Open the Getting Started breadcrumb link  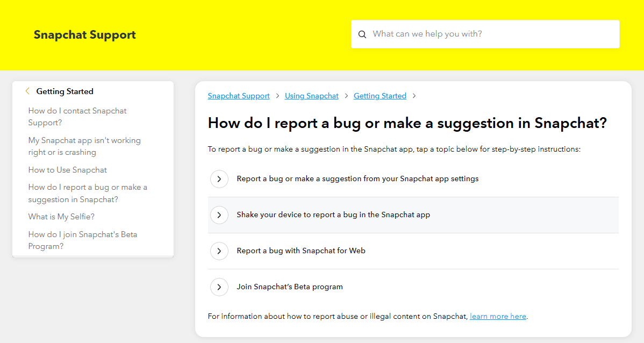click(380, 96)
